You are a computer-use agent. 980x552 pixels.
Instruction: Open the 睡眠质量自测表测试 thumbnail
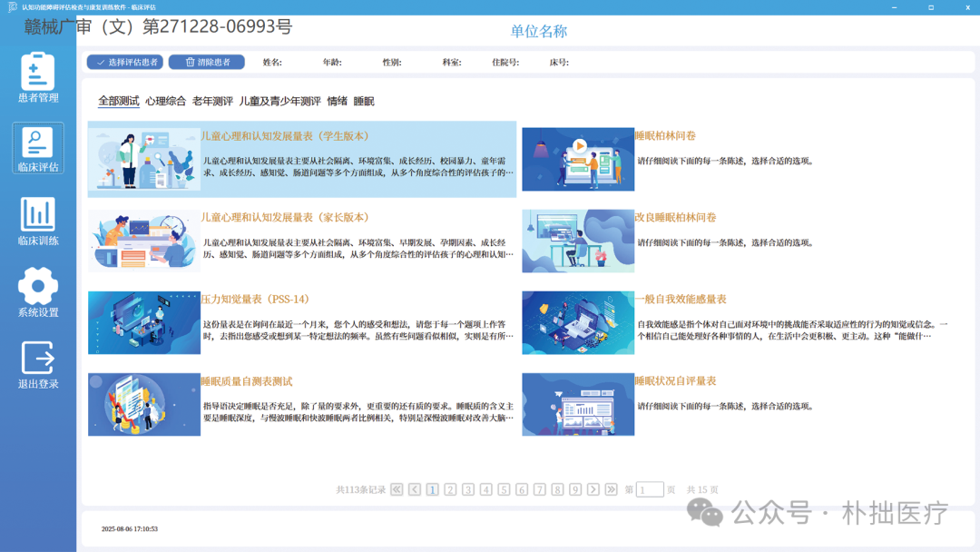[144, 404]
